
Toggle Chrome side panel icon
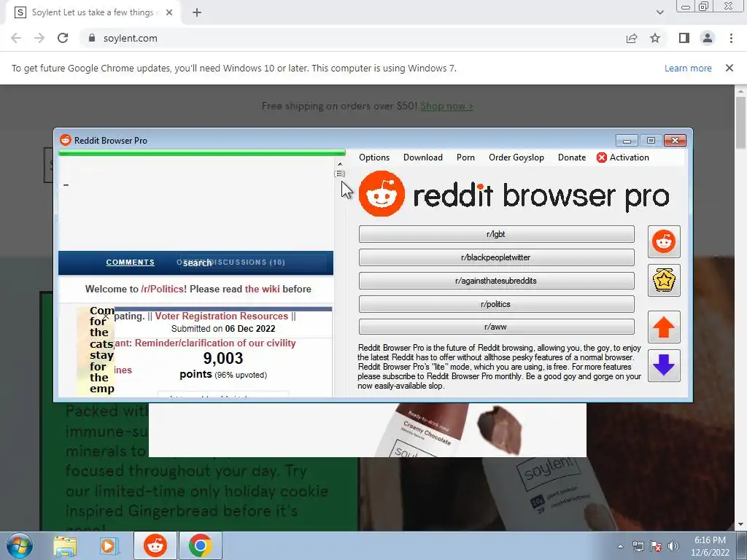[684, 38]
